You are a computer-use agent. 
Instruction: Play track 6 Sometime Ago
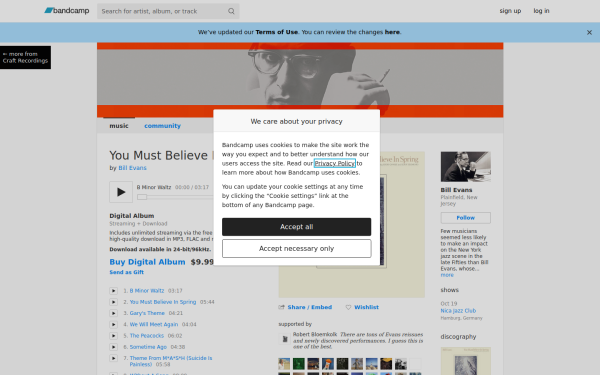point(113,347)
